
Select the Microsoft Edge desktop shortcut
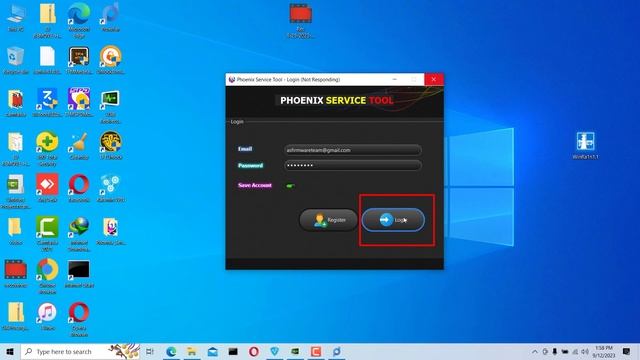point(79,20)
